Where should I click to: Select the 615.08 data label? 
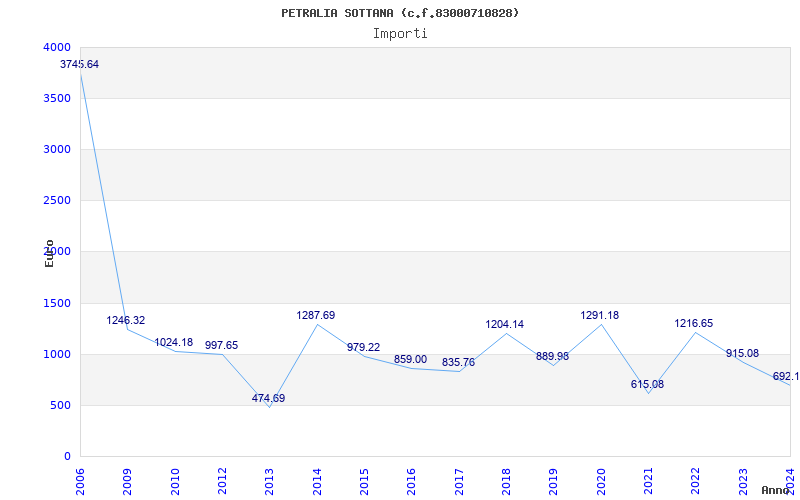tap(647, 384)
